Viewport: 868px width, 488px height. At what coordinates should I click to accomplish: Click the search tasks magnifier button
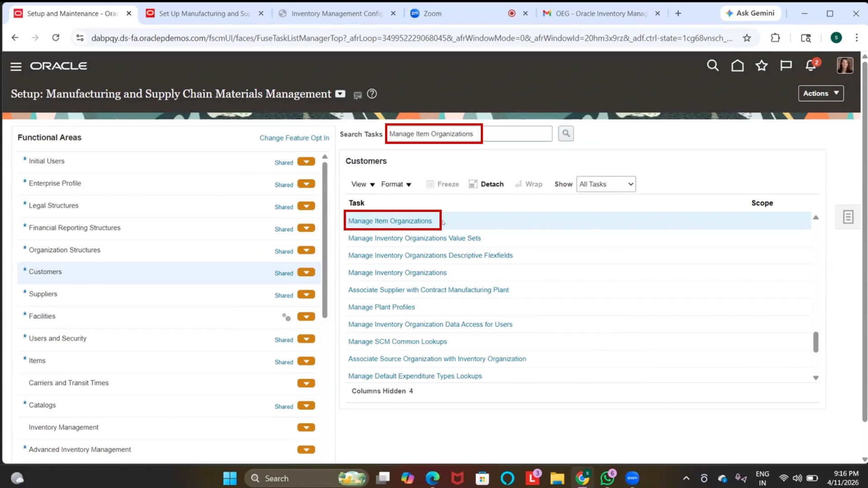pyautogui.click(x=566, y=134)
